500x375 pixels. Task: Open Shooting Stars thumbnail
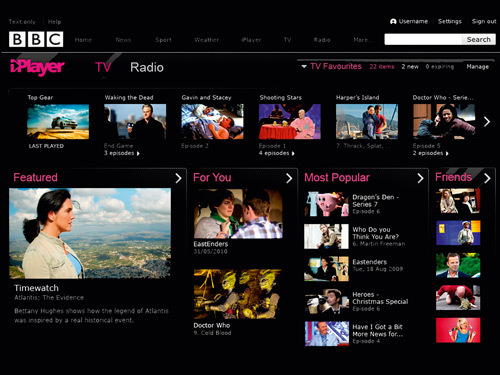pyautogui.click(x=290, y=122)
